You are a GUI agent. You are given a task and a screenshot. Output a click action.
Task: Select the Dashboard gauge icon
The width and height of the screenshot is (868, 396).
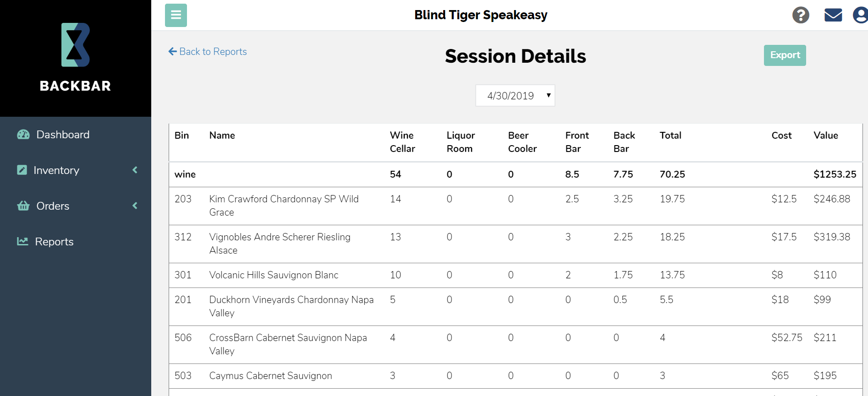(23, 134)
